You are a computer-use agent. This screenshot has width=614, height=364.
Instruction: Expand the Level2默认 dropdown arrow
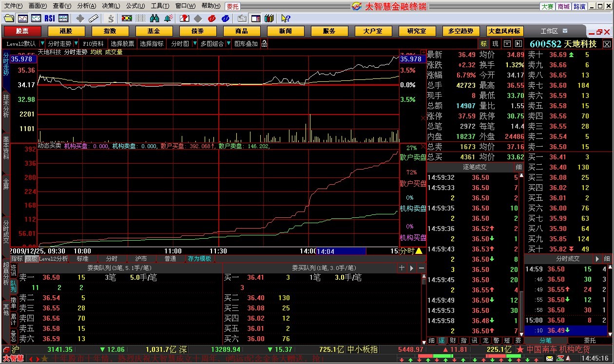(x=42, y=44)
